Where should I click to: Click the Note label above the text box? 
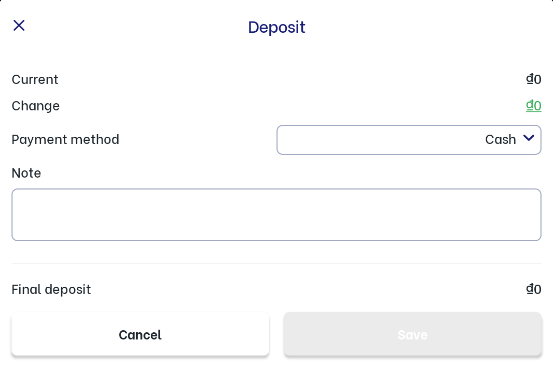[x=26, y=173]
